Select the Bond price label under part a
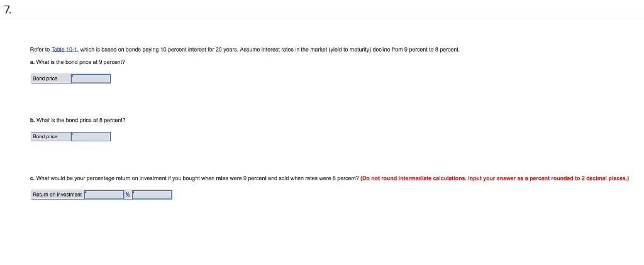 point(45,78)
